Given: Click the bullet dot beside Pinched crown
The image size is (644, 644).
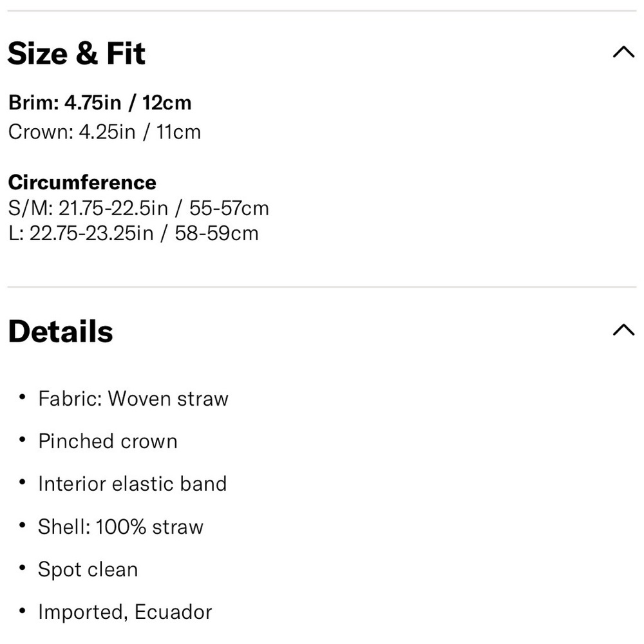Looking at the screenshot, I should click(x=22, y=439).
